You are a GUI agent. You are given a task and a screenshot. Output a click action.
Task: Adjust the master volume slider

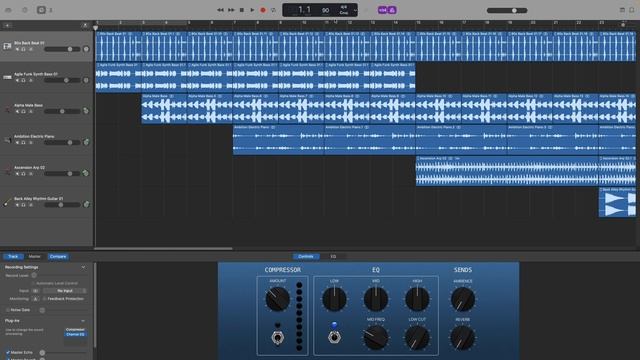(507, 10)
